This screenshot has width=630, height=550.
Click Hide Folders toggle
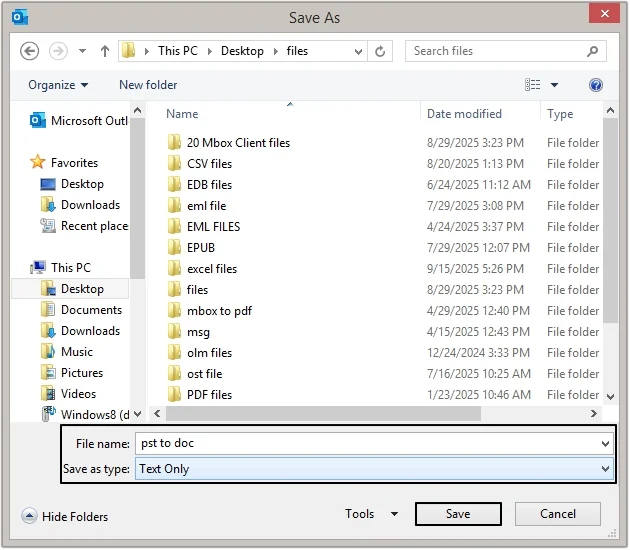point(65,516)
